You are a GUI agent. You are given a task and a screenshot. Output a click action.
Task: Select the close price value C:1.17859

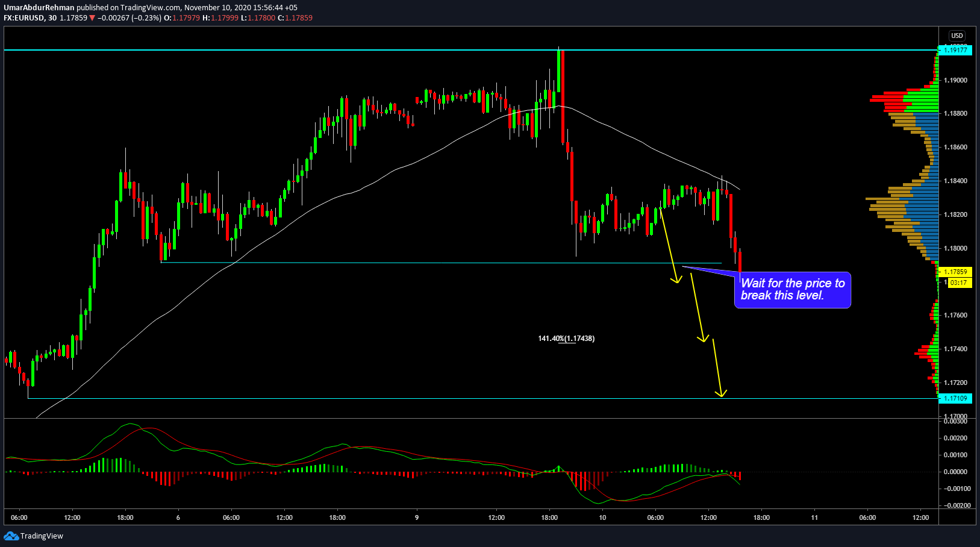295,18
